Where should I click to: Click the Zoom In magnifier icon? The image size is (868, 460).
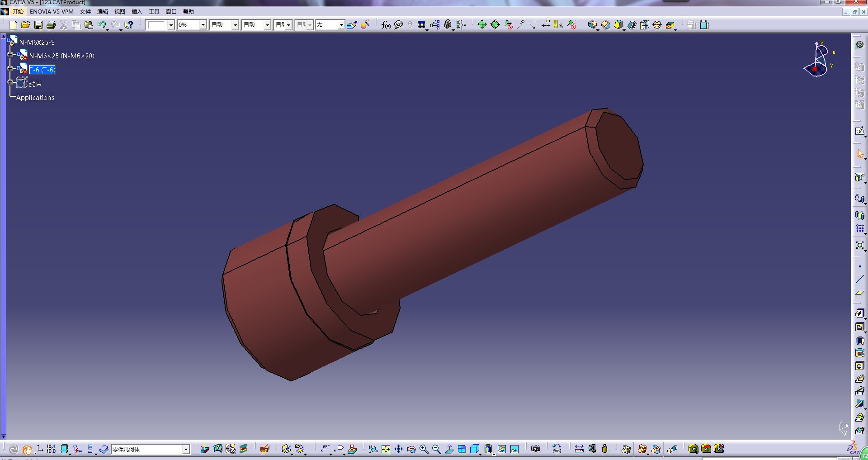click(424, 449)
